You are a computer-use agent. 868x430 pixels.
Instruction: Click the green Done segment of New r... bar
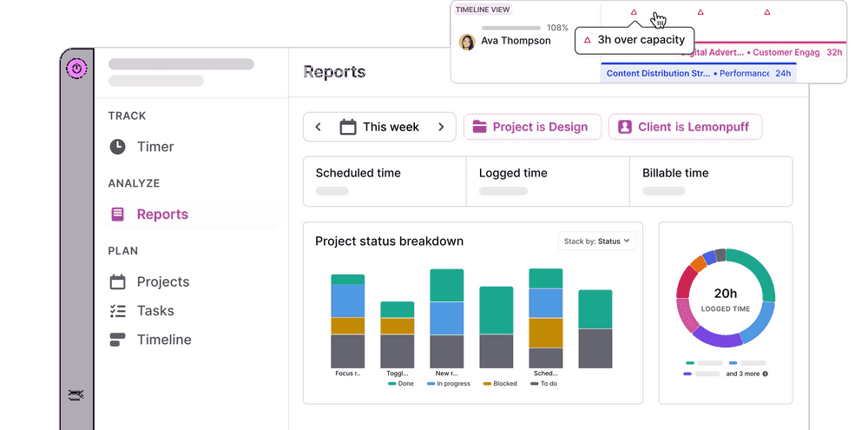pyautogui.click(x=446, y=286)
